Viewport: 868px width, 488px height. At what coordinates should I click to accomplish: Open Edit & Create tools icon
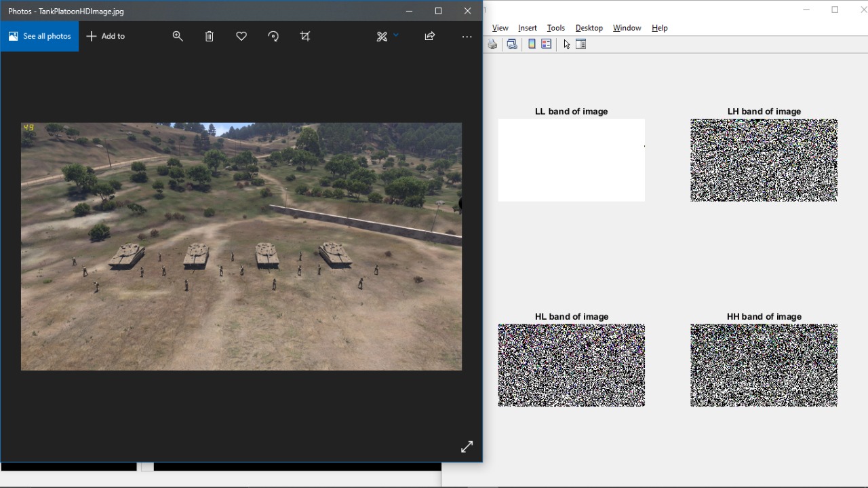382,37
